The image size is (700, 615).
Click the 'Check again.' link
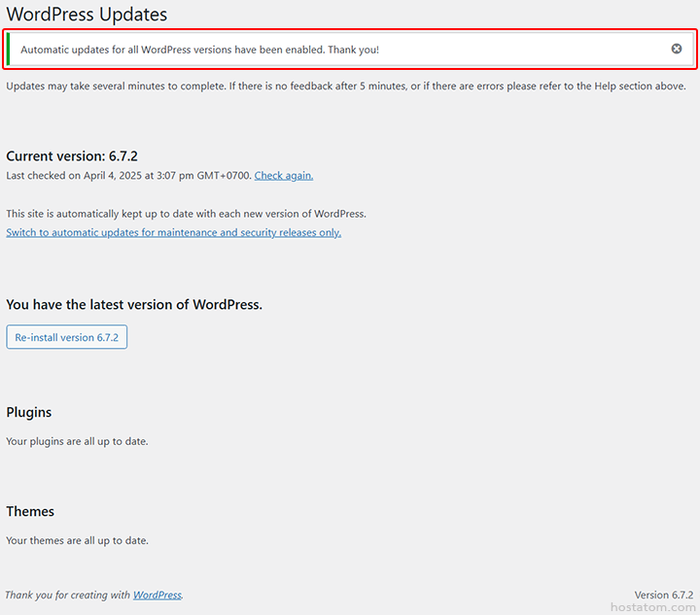(x=284, y=176)
